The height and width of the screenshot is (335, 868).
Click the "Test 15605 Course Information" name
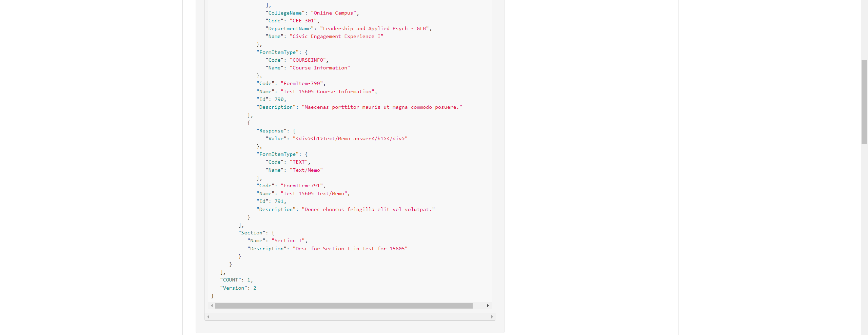327,92
